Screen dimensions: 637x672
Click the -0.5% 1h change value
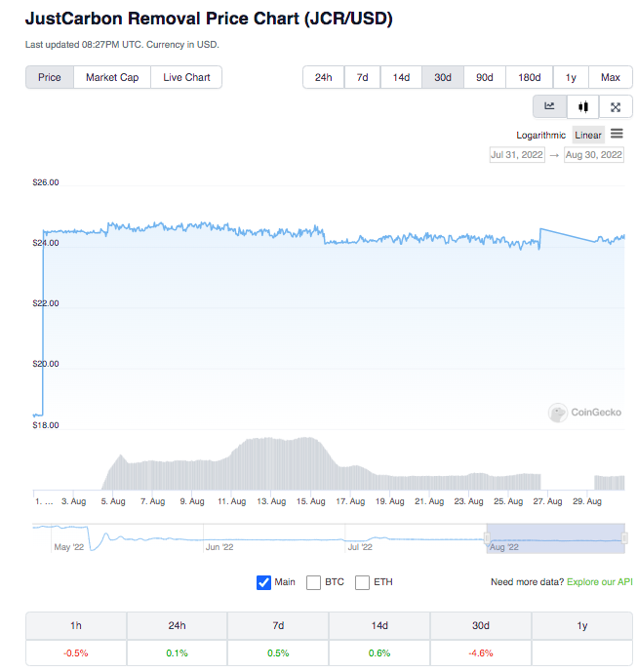tap(76, 653)
